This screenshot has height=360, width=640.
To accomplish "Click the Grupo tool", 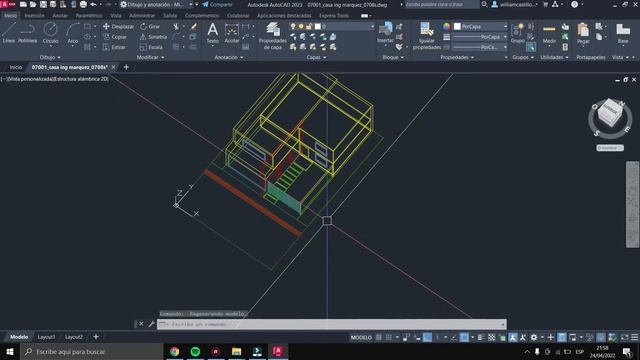I will (517, 33).
